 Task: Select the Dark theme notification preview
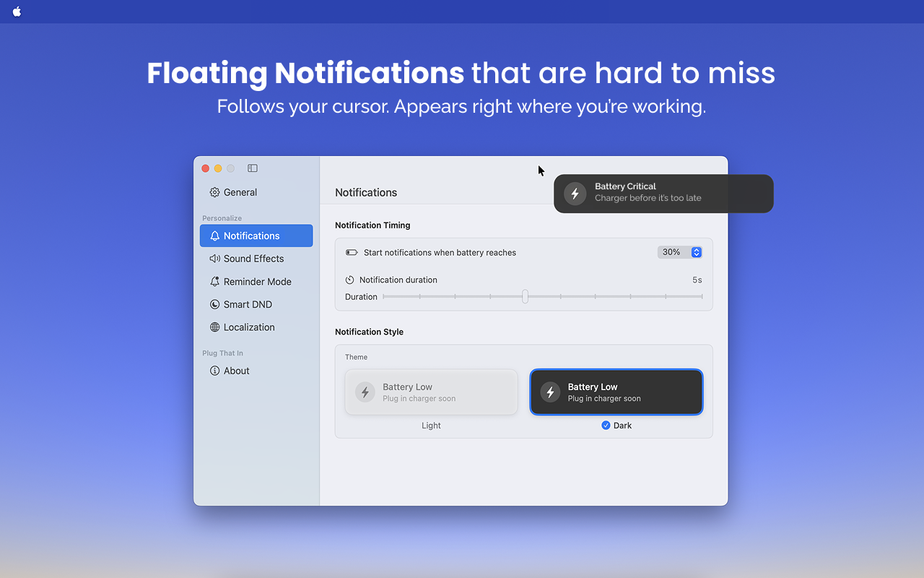(616, 392)
